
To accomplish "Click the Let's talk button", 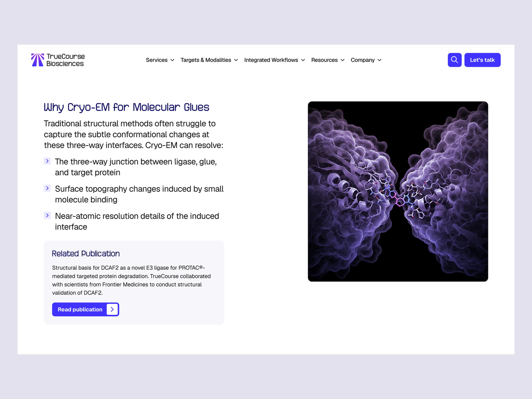I will [x=482, y=60].
